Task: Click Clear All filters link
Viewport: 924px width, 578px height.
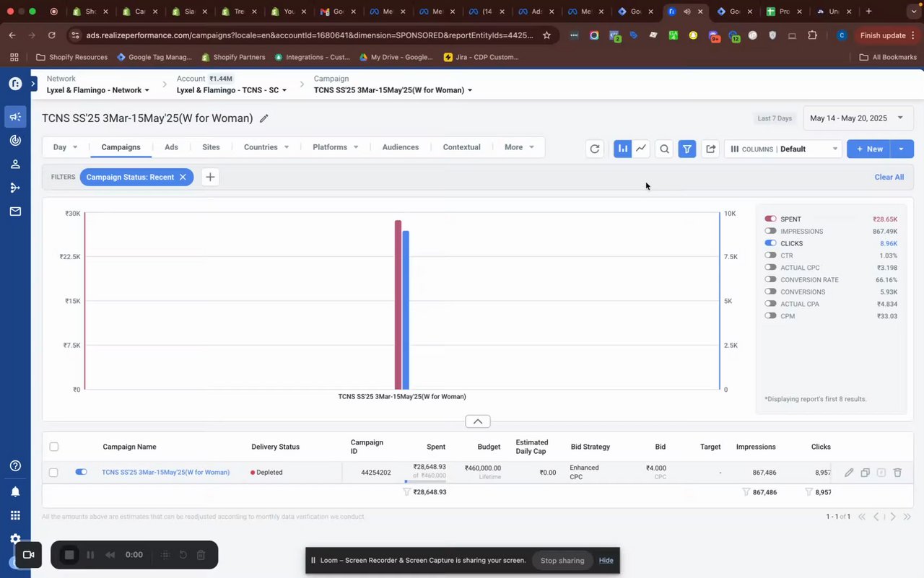Action: pyautogui.click(x=889, y=177)
